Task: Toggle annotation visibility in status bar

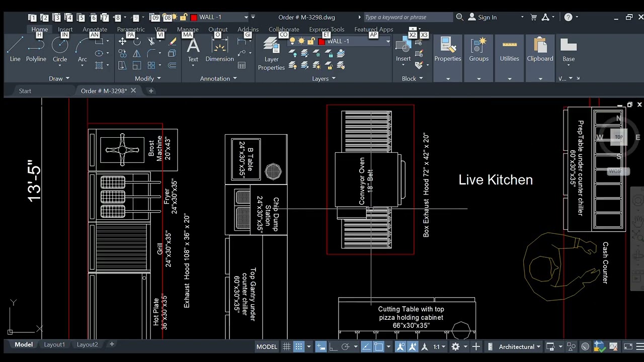Action: pyautogui.click(x=400, y=346)
